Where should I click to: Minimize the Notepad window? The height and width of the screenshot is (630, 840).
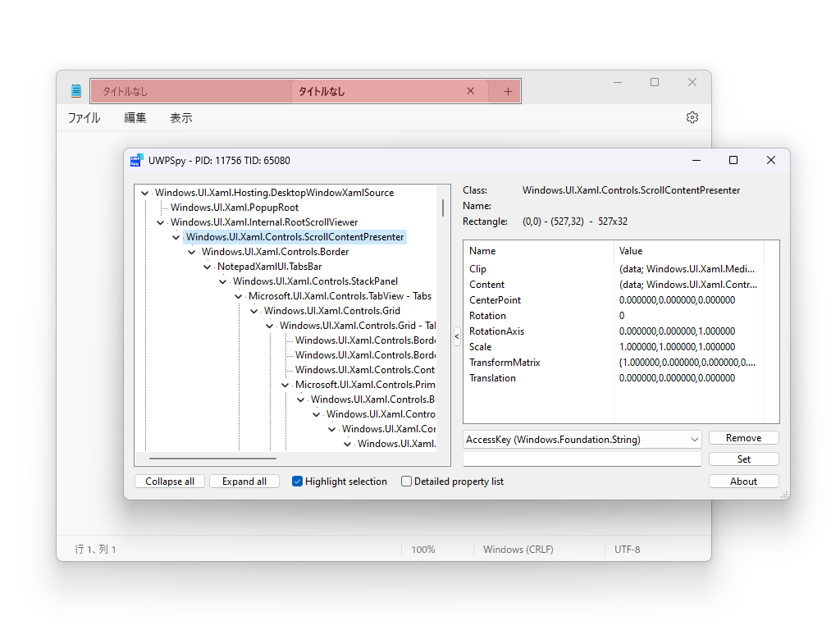click(618, 82)
